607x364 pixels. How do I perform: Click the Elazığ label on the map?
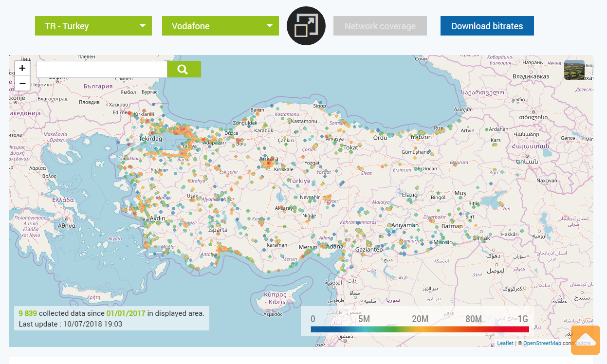(x=410, y=195)
